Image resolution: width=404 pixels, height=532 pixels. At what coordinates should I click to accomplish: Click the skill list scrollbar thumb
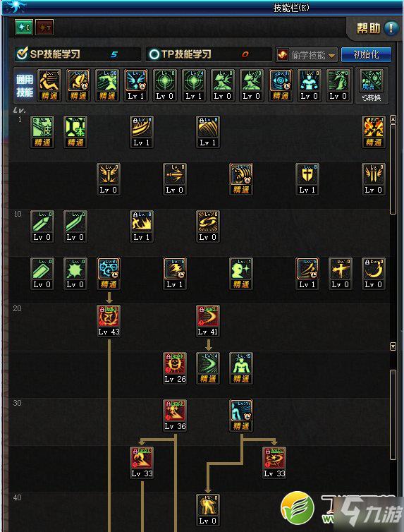(x=393, y=169)
